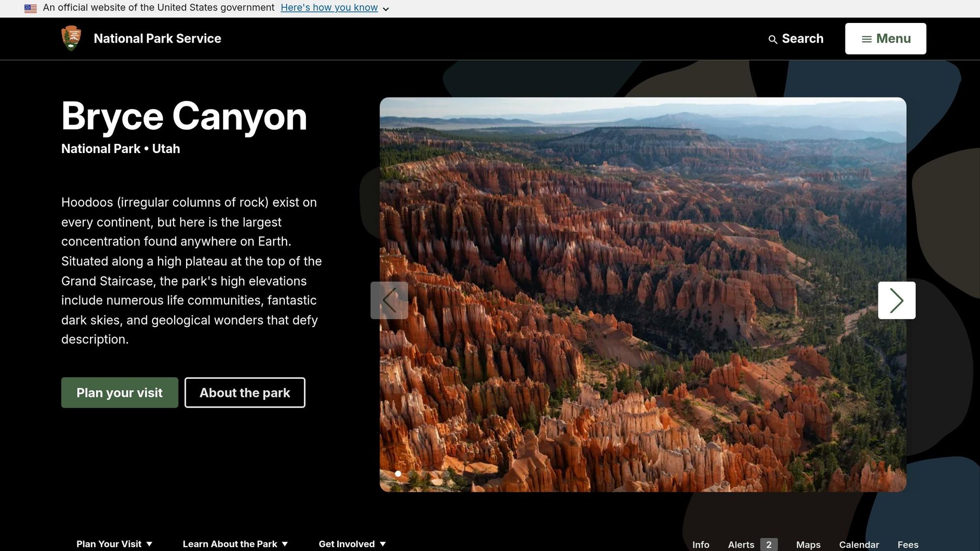This screenshot has height=551, width=980.
Task: Click the National Park Service title link
Action: 157,38
